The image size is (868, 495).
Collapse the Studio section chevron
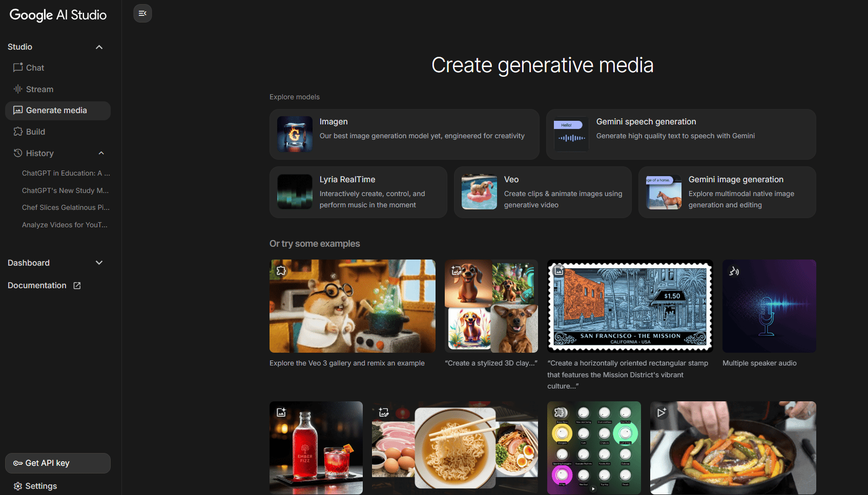[99, 47]
